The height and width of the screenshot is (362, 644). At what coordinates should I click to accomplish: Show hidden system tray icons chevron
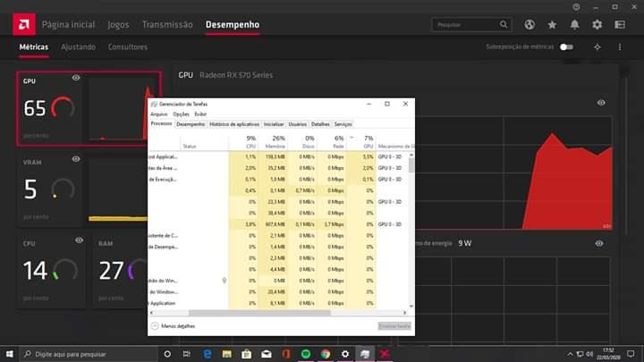click(x=570, y=354)
